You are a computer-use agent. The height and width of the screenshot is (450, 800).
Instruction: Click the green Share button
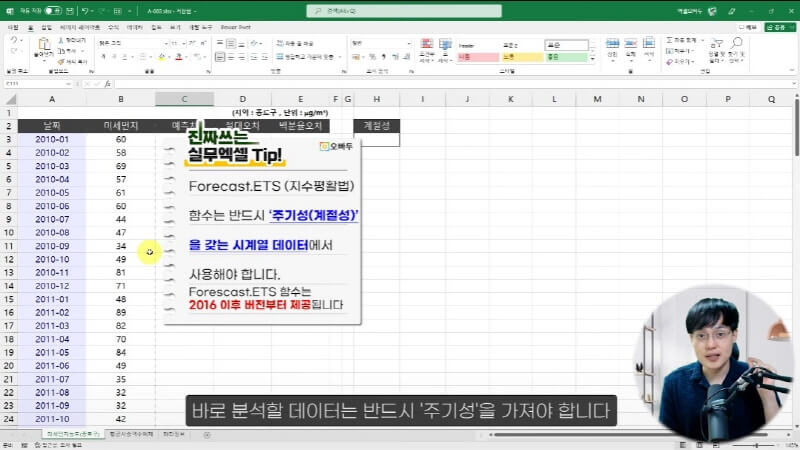coord(778,27)
